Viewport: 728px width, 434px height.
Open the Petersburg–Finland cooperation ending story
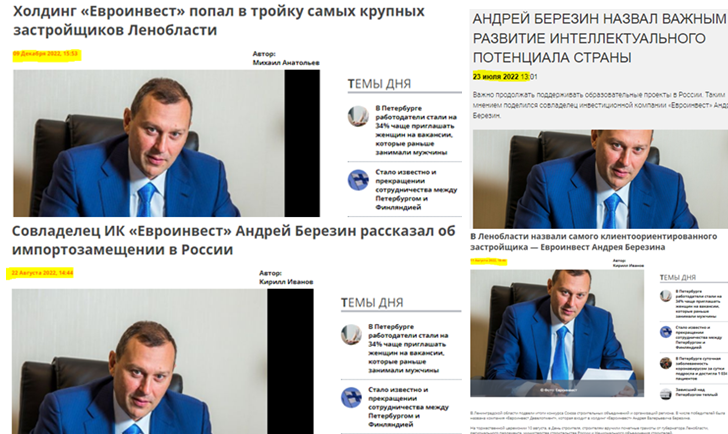[416, 189]
